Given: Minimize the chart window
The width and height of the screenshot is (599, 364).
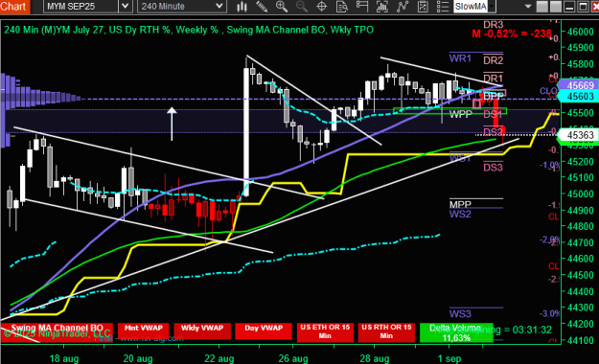Looking at the screenshot, I should click(x=569, y=7).
